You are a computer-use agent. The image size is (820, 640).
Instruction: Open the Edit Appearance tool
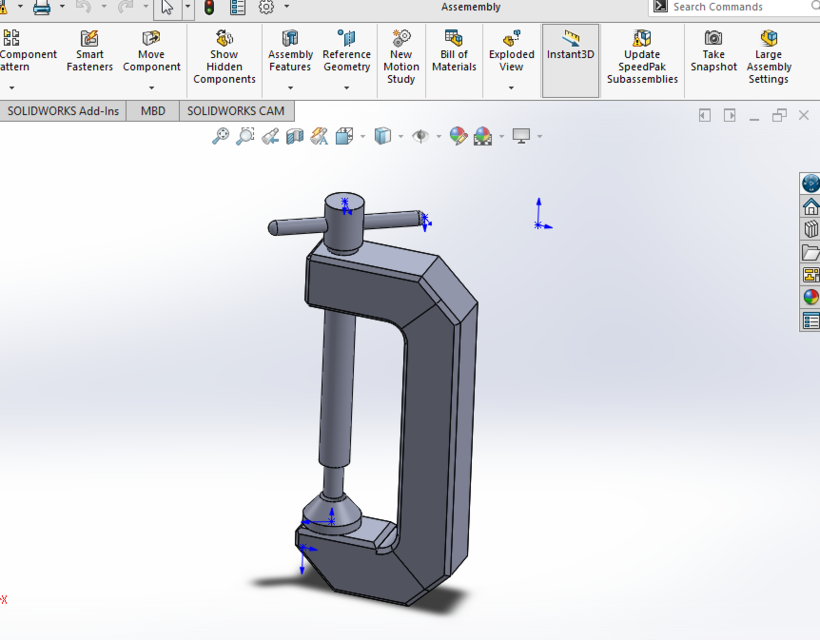[457, 136]
